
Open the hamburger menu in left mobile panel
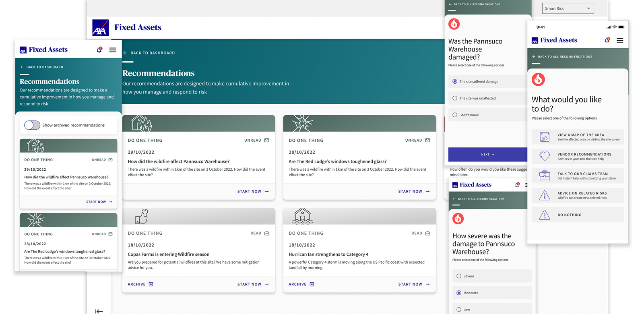113,50
